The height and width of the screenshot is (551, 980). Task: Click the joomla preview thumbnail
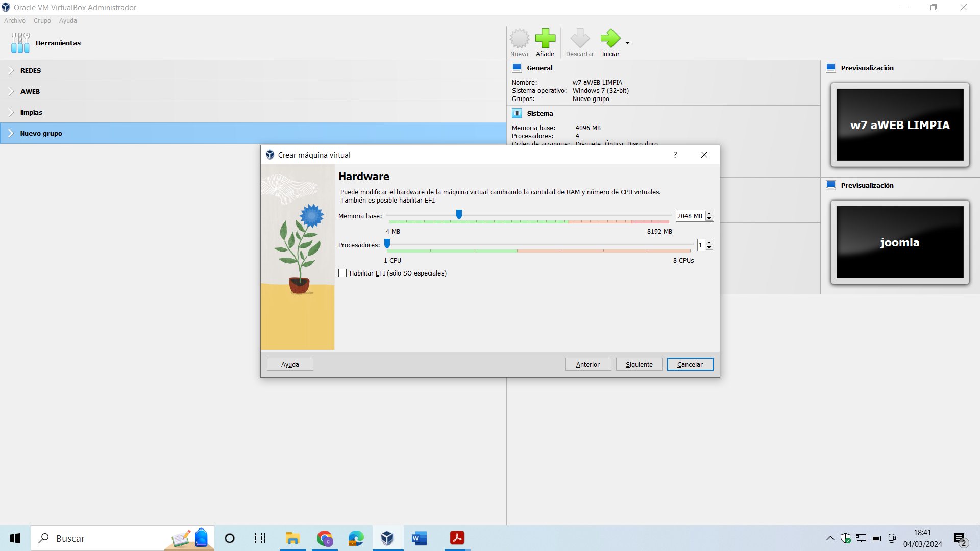[x=899, y=242]
